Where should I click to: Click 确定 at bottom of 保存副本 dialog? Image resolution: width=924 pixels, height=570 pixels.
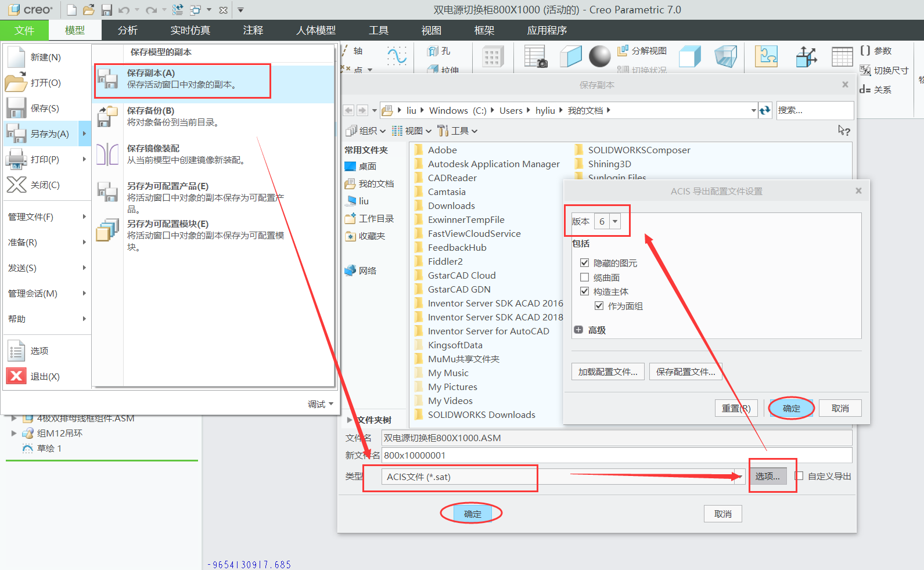(x=473, y=514)
